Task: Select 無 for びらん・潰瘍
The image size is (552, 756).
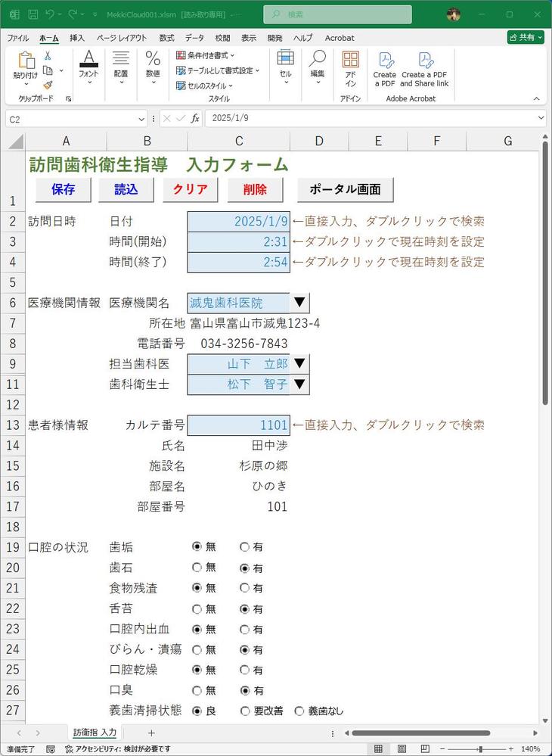Action: (197, 650)
